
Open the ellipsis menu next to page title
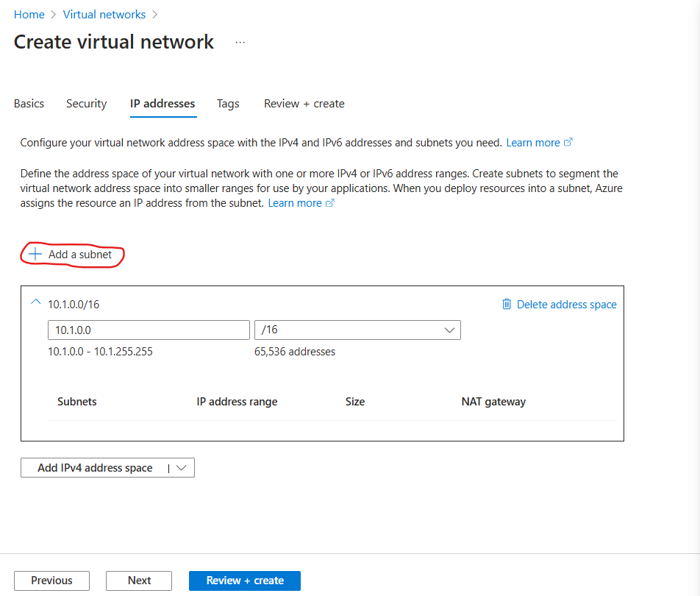240,43
